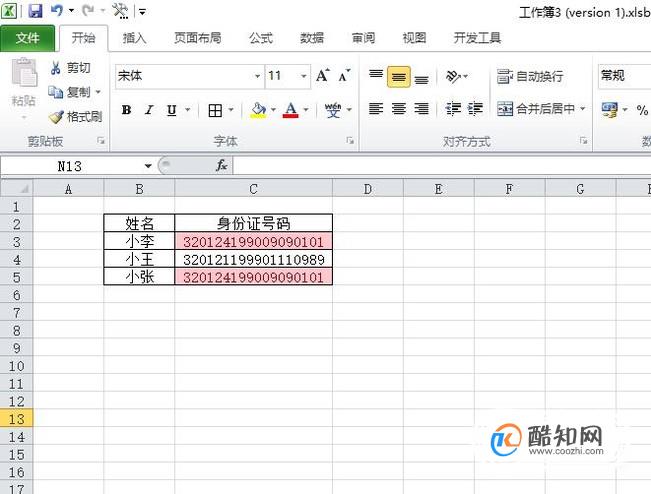Screen dimensions: 651x494
Task: Toggle Italic formatting
Action: coord(149,110)
